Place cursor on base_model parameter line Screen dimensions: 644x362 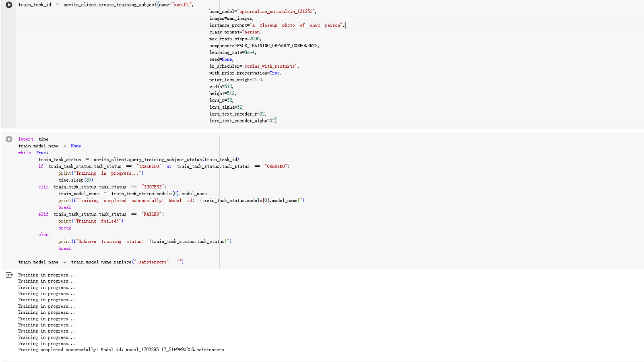coord(262,12)
